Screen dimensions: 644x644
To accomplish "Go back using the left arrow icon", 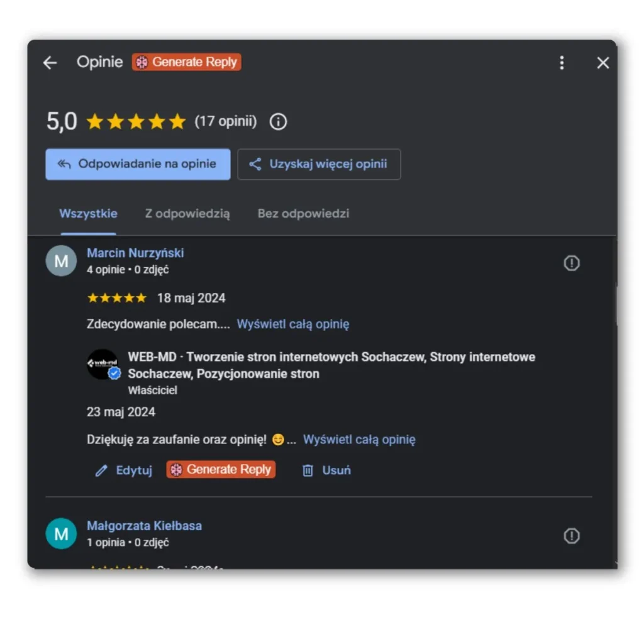I will [x=50, y=63].
